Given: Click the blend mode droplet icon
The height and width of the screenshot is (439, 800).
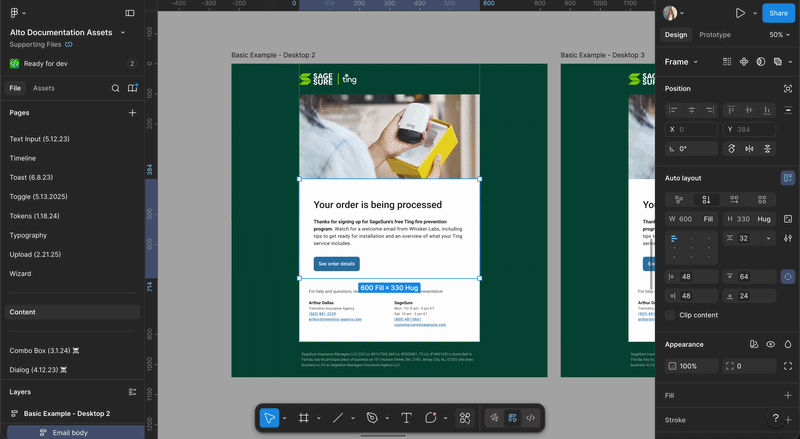Looking at the screenshot, I should [788, 345].
